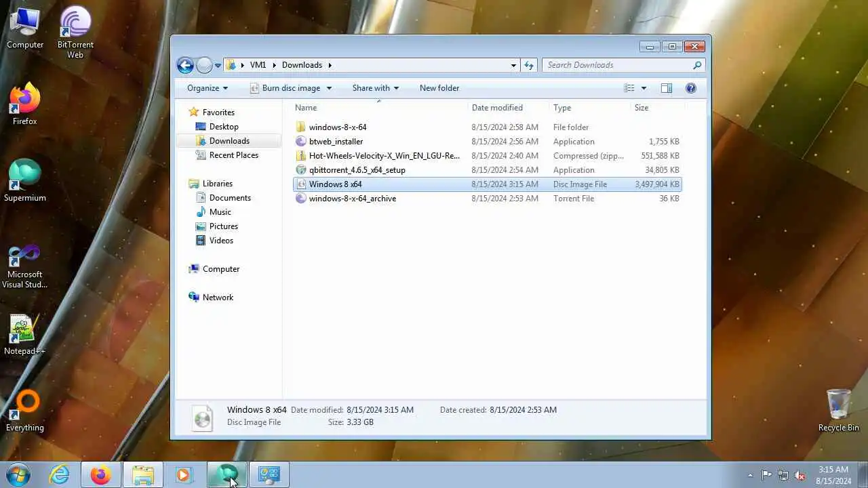This screenshot has height=488, width=868.
Task: Expand the address bar history dropdown
Action: pos(513,65)
